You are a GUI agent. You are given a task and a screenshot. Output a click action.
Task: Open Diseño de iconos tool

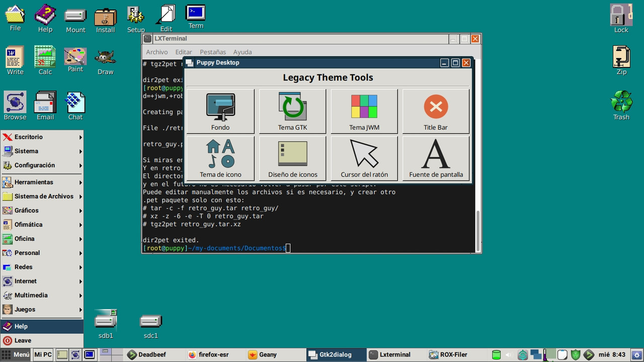pyautogui.click(x=292, y=158)
